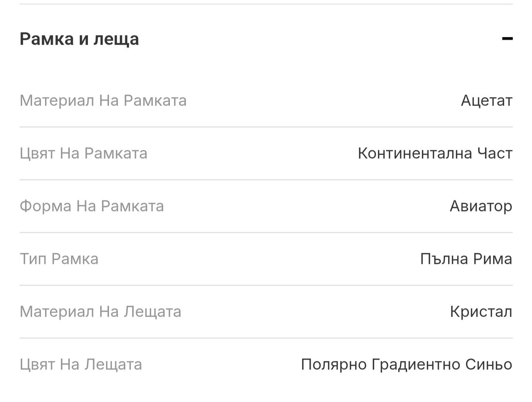
Task: Select the Материал На Рамката label
Action: pyautogui.click(x=103, y=100)
